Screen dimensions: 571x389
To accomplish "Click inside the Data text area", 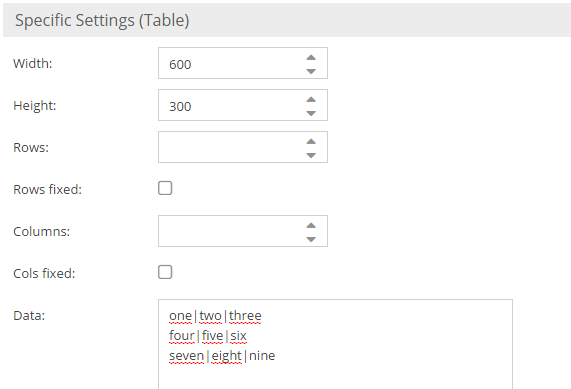I will [335, 344].
